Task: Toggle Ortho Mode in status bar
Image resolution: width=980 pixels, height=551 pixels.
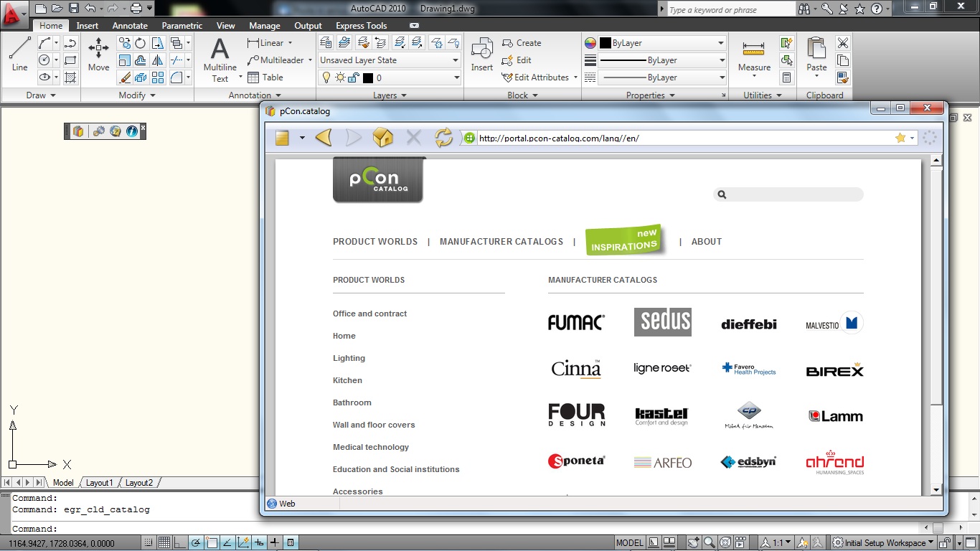Action: pos(179,542)
